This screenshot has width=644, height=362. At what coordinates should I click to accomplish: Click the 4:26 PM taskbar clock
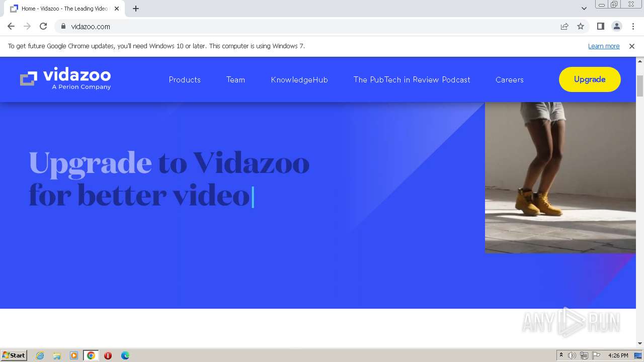[618, 355]
